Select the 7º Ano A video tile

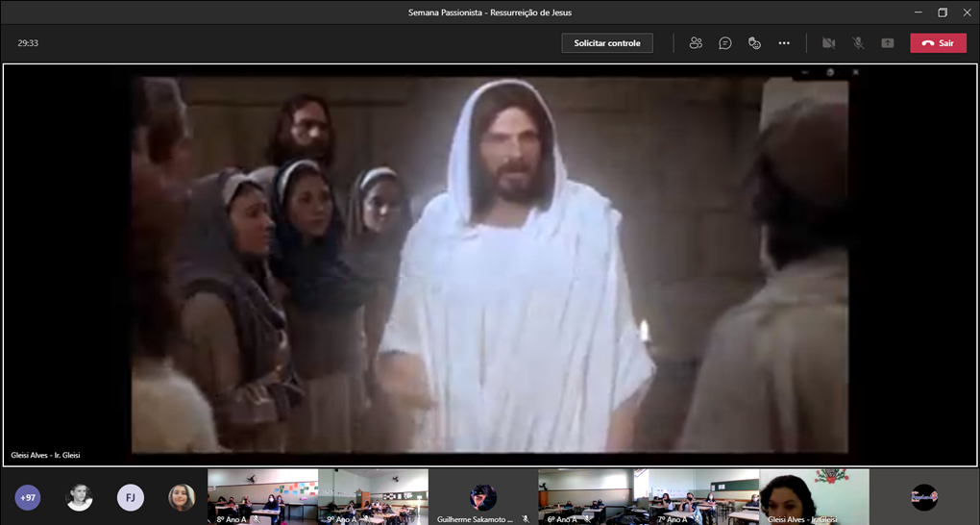pos(703,496)
